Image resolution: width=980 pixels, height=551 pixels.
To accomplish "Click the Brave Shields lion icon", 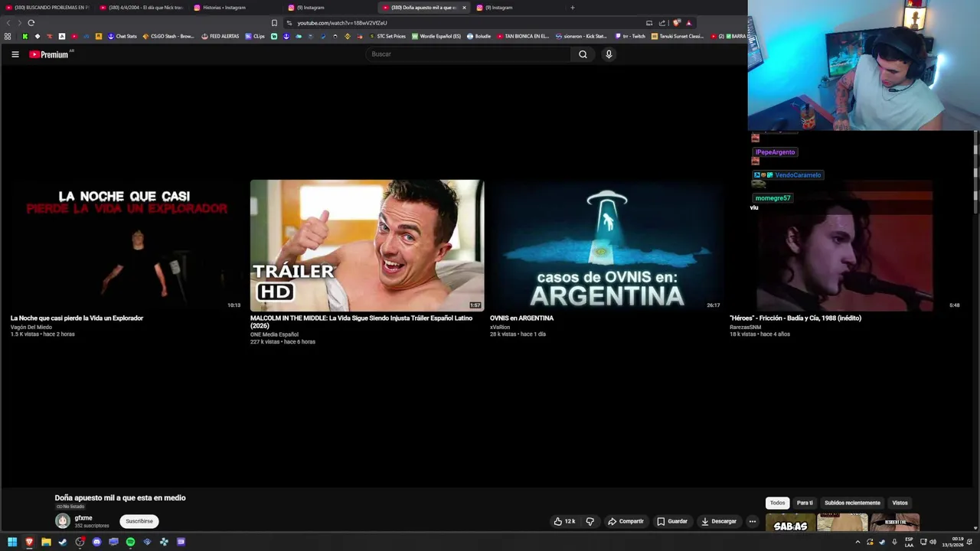I will pyautogui.click(x=676, y=23).
